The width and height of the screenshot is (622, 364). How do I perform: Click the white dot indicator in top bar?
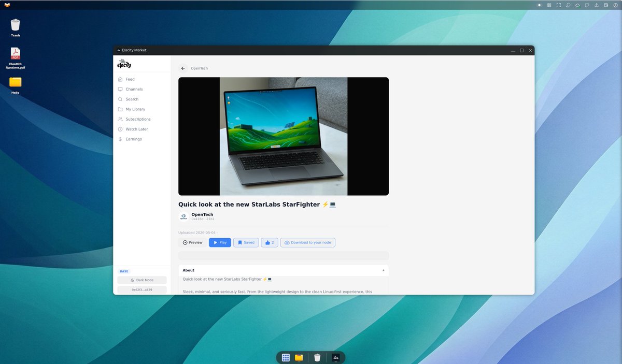540,5
